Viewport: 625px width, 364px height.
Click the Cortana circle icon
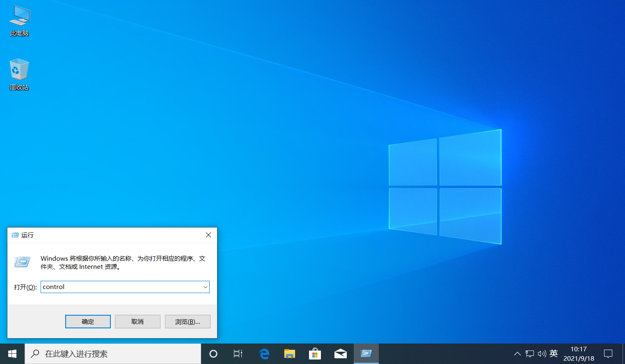(213, 354)
